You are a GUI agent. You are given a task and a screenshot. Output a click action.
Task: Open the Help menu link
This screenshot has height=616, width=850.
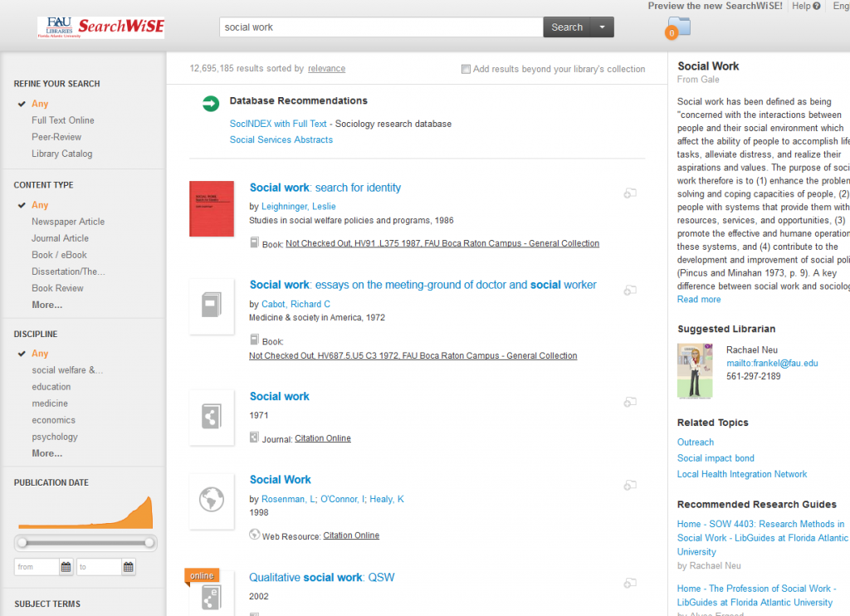[805, 6]
